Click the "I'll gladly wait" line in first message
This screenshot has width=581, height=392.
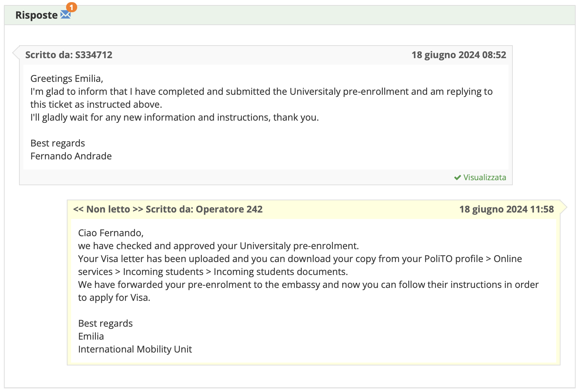[175, 117]
